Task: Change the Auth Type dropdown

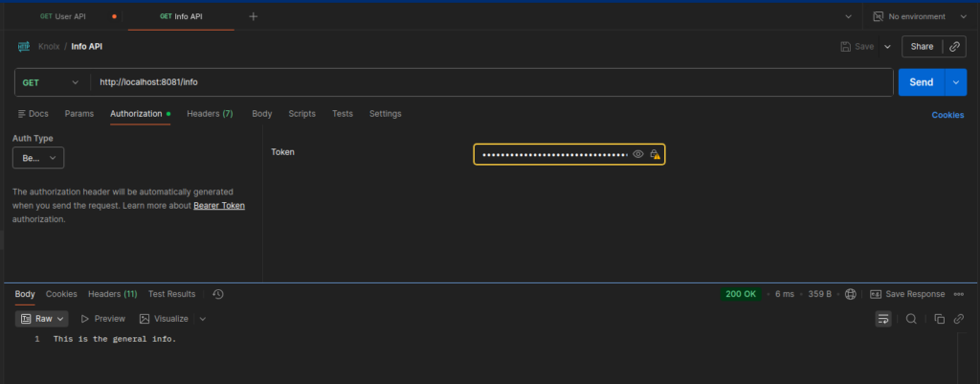Action: [x=38, y=158]
